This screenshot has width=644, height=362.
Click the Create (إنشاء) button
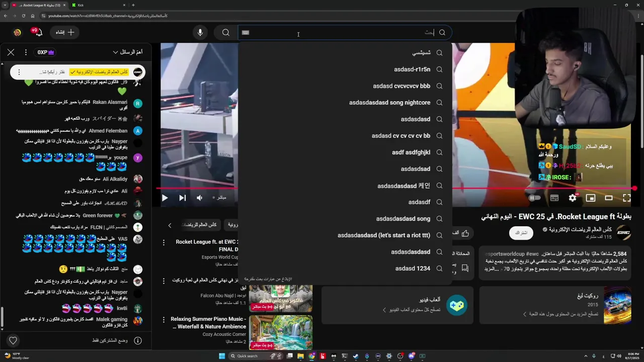point(65,32)
